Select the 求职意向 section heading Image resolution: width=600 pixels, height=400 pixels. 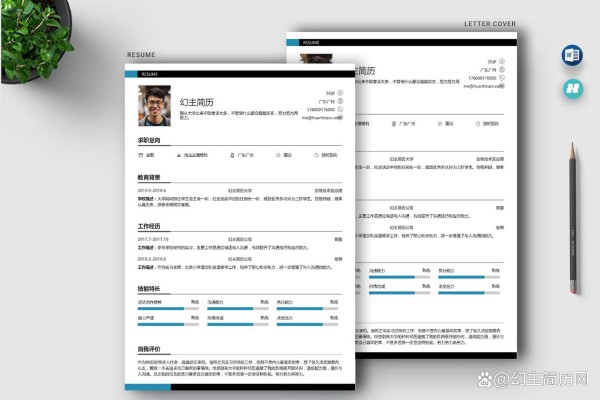tap(149, 140)
